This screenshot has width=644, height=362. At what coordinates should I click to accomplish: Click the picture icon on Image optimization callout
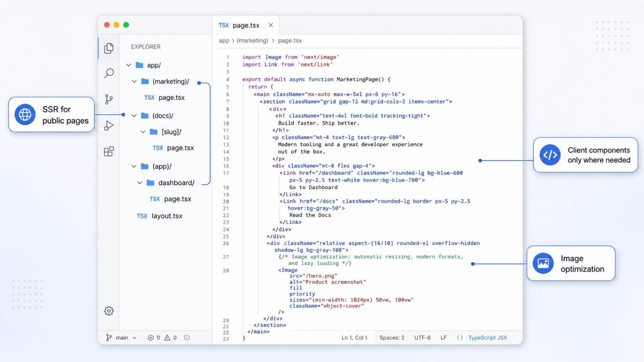(x=543, y=263)
